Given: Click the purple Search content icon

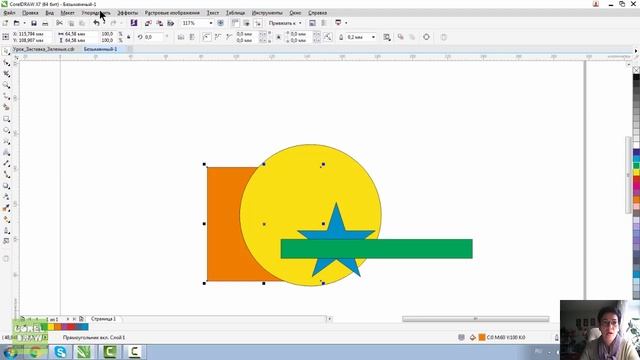Looking at the screenshot, I should pos(133,23).
